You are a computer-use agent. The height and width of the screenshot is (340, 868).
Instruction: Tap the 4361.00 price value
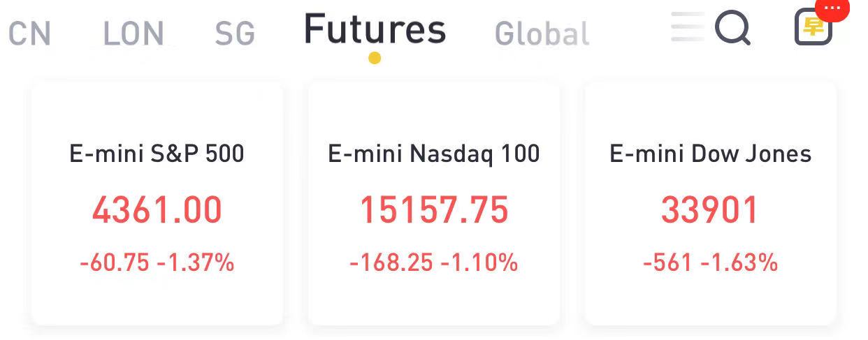coord(157,209)
